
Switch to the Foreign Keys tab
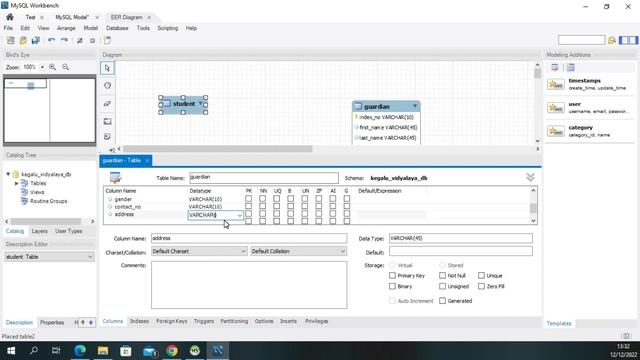pos(171,321)
